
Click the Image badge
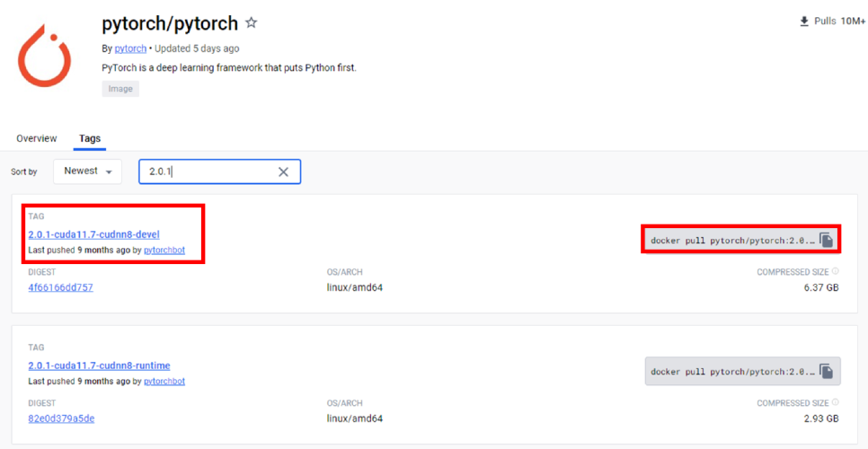[120, 89]
